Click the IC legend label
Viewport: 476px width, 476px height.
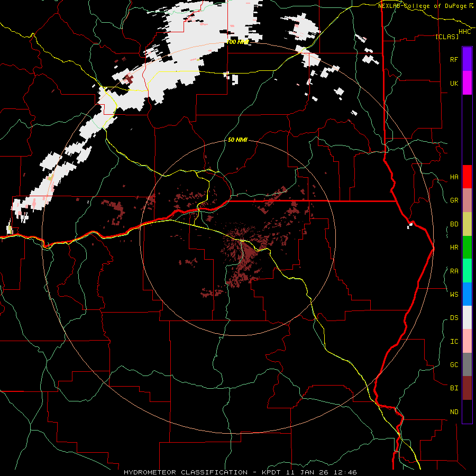click(x=454, y=342)
